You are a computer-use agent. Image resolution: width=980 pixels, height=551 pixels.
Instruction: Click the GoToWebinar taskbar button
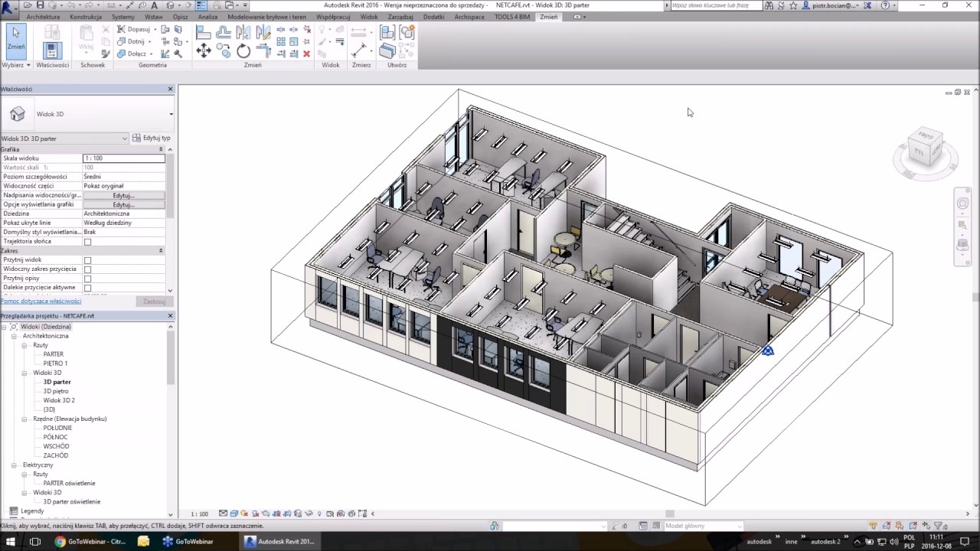tap(188, 541)
